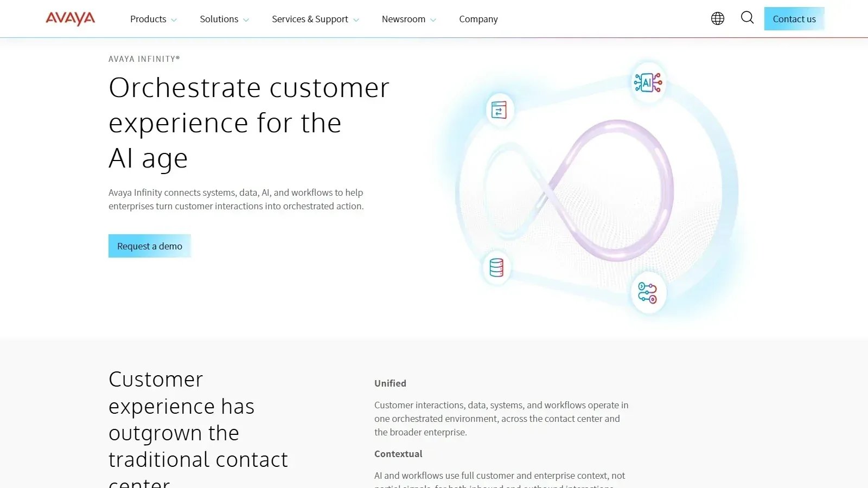868x488 pixels.
Task: Click the Avaya logo
Action: [x=71, y=18]
